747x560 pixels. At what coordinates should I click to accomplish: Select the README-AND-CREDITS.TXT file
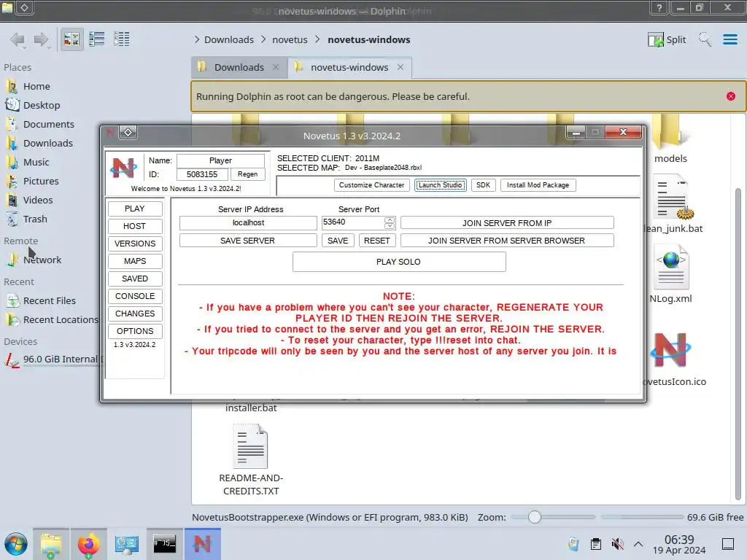click(x=251, y=461)
